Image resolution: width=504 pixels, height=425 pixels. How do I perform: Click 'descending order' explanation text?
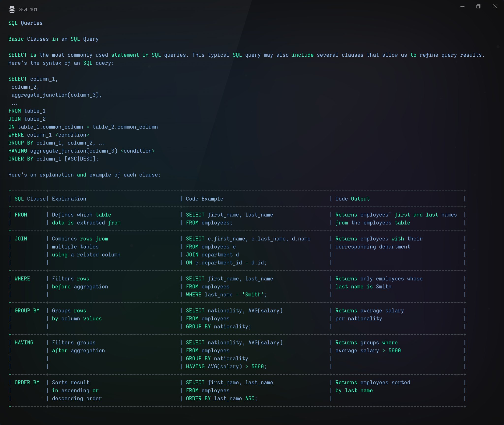click(x=77, y=399)
